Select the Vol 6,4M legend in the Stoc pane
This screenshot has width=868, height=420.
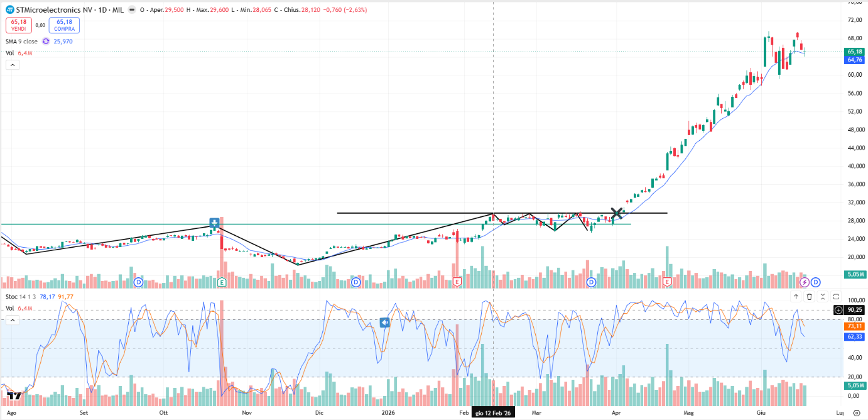(x=19, y=308)
